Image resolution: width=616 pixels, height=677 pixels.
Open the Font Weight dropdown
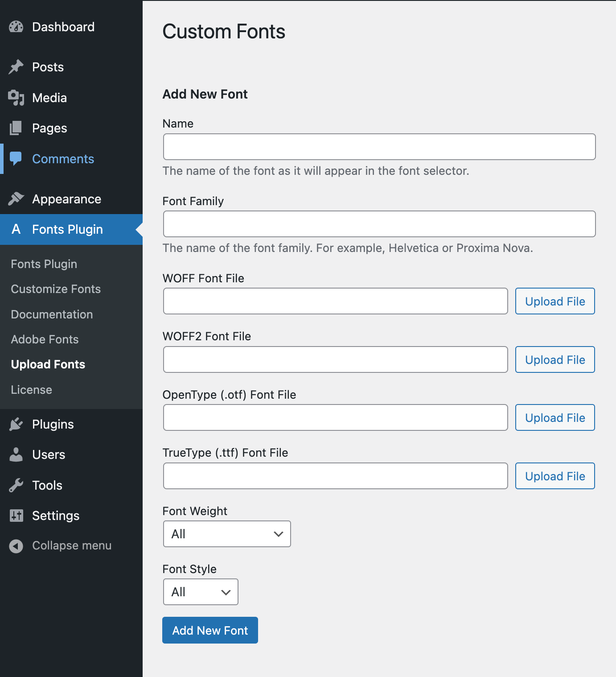point(226,533)
